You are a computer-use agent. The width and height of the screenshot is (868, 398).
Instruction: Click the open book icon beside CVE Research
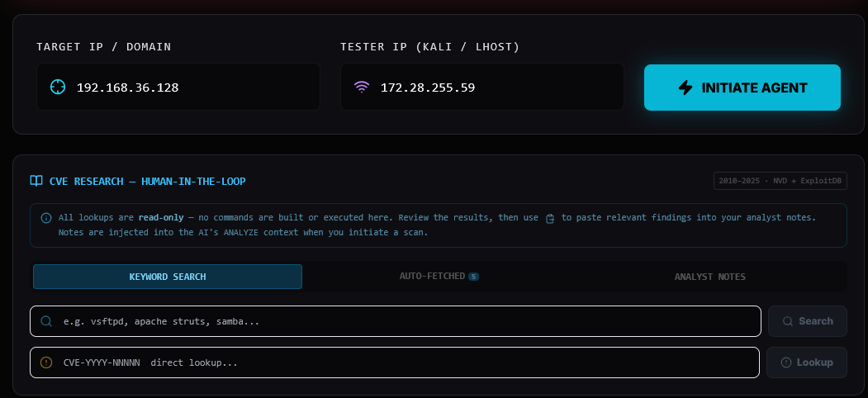(36, 181)
